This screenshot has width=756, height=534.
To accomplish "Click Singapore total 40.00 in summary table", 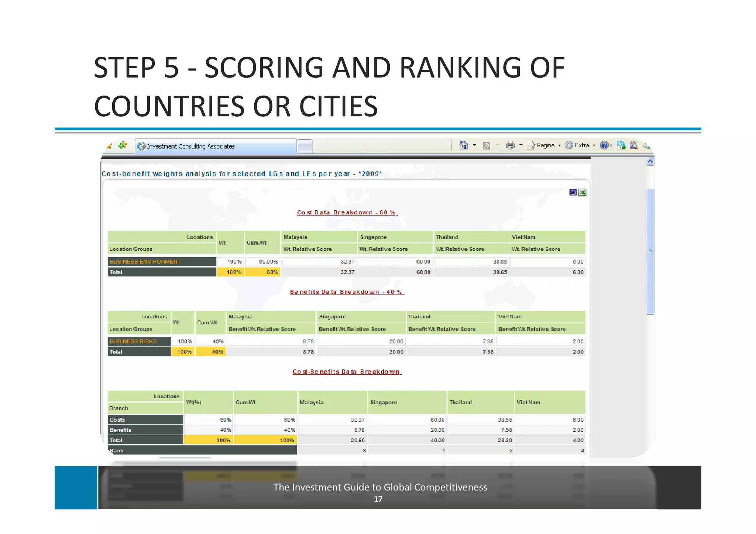I will click(407, 440).
